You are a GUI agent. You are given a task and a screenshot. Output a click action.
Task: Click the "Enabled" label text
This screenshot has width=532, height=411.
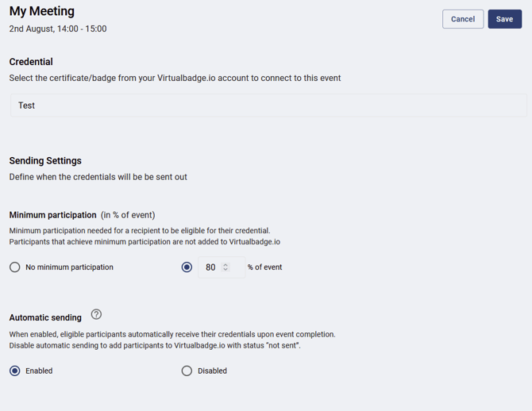tap(39, 371)
